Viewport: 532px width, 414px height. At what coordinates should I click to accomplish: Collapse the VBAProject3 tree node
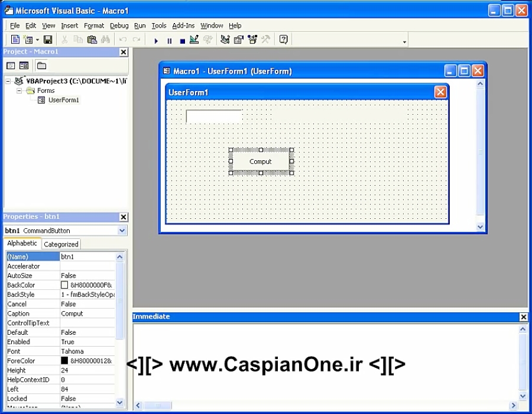tap(7, 80)
